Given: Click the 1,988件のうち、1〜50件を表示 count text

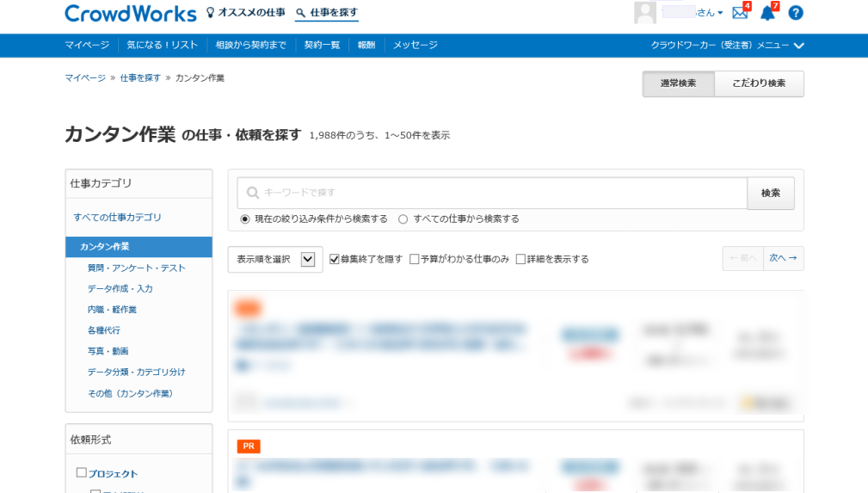Looking at the screenshot, I should (x=379, y=135).
